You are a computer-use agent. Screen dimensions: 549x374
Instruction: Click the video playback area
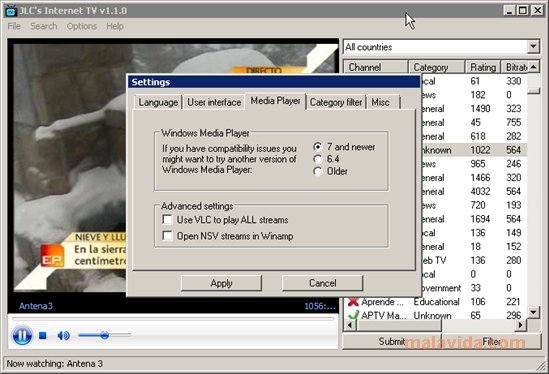[x=70, y=168]
